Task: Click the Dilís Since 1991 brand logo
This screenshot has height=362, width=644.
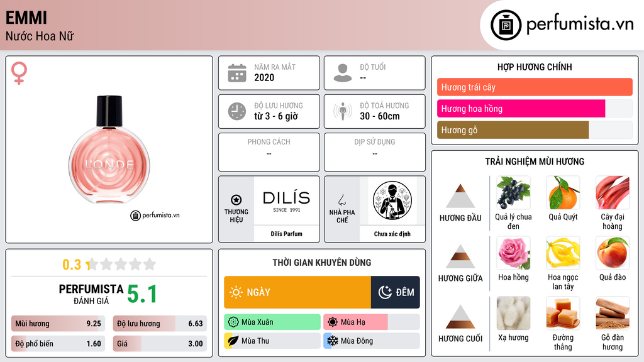Action: pyautogui.click(x=287, y=201)
